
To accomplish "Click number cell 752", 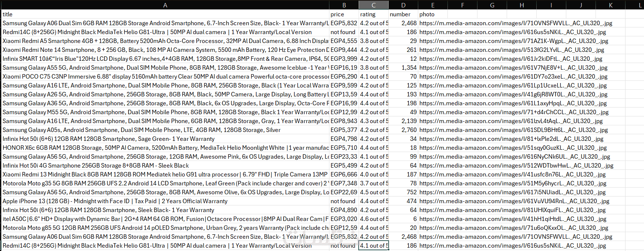I will coord(403,192).
